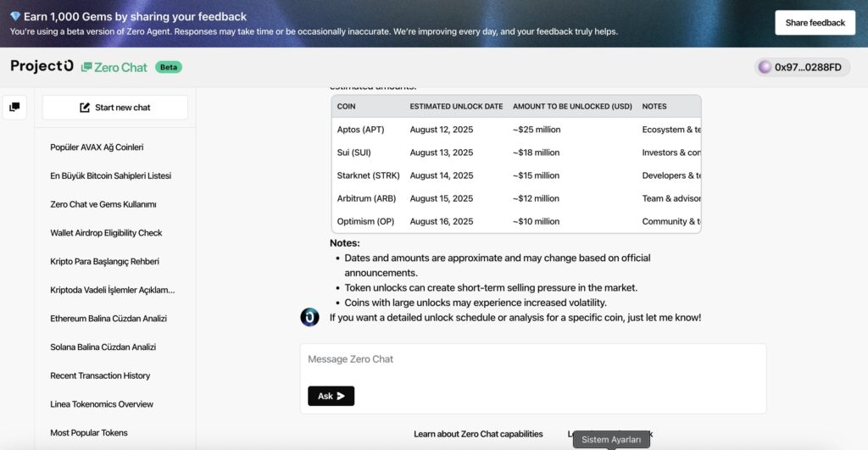This screenshot has height=450, width=868.
Task: Click the ~$12 million amount cell
Action: tap(536, 198)
